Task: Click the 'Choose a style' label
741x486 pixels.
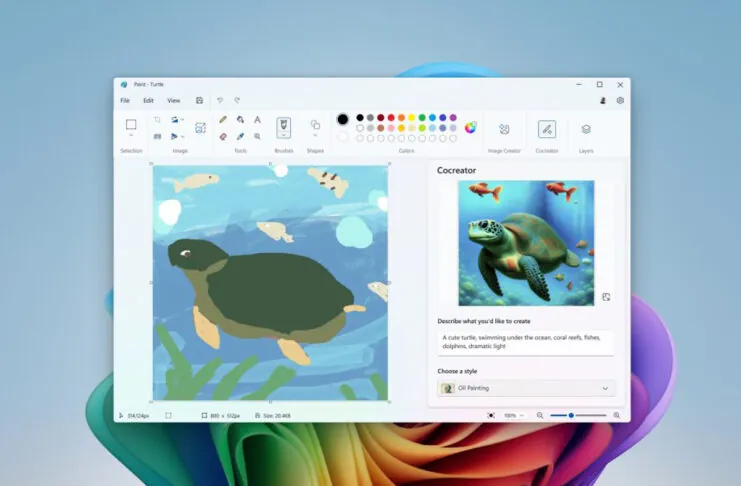Action: pos(457,371)
